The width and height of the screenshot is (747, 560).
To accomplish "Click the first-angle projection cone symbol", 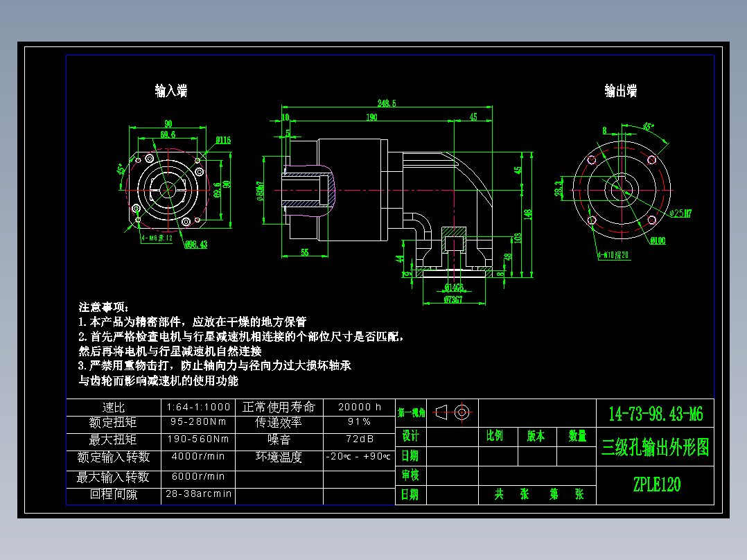I will coord(441,413).
